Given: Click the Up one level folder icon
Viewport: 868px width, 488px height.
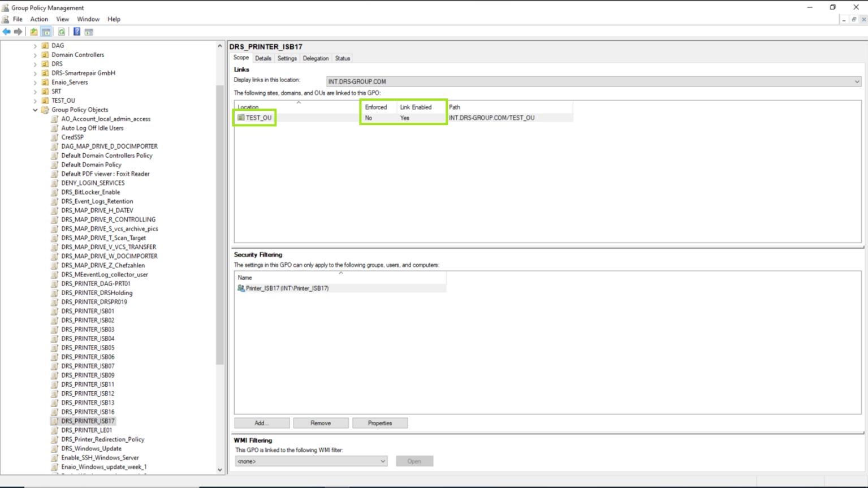Looking at the screenshot, I should click(x=34, y=32).
